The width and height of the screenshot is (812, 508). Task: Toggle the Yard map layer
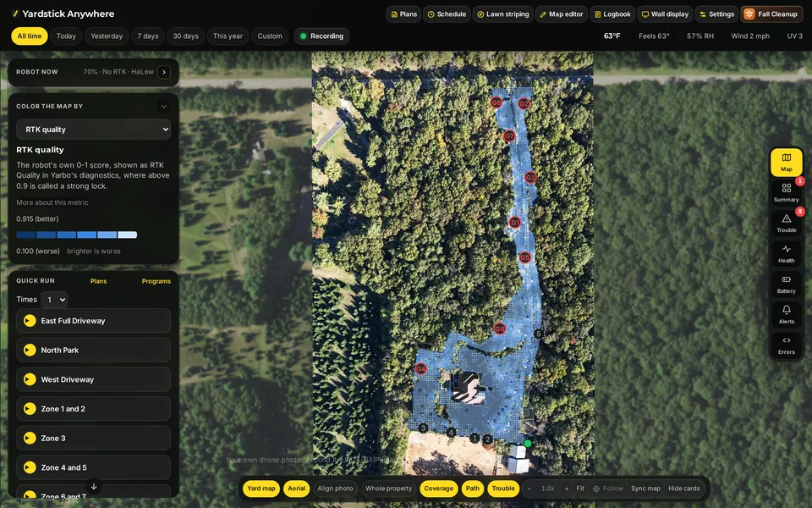[261, 489]
